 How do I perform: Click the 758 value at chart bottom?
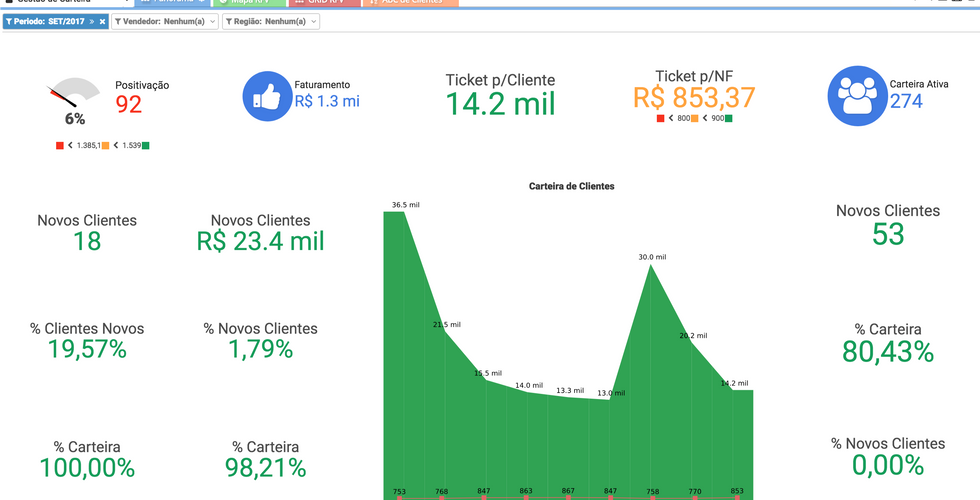(x=652, y=492)
